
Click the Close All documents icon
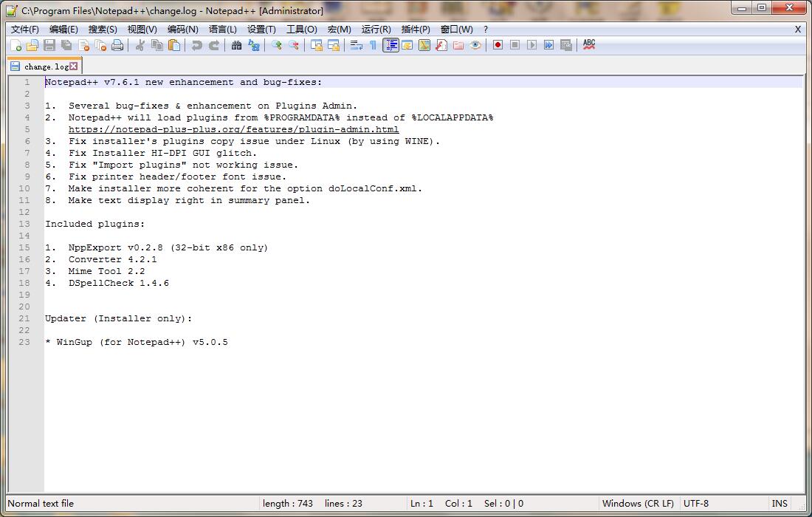pyautogui.click(x=101, y=46)
